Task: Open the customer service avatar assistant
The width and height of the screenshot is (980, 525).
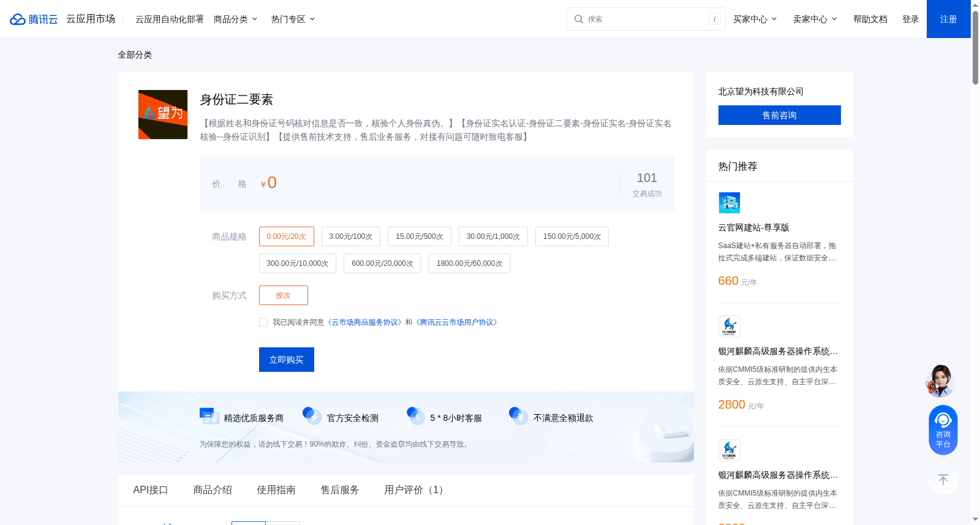Action: 941,381
